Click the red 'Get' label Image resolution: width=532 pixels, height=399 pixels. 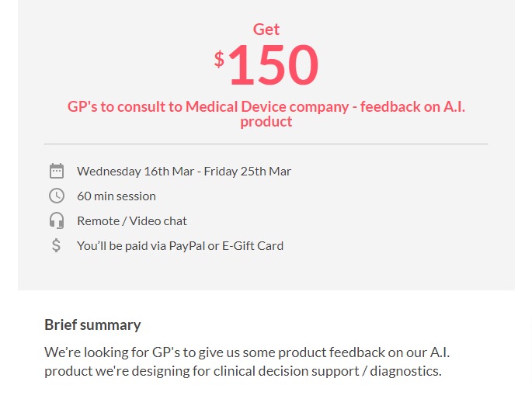pos(266,29)
